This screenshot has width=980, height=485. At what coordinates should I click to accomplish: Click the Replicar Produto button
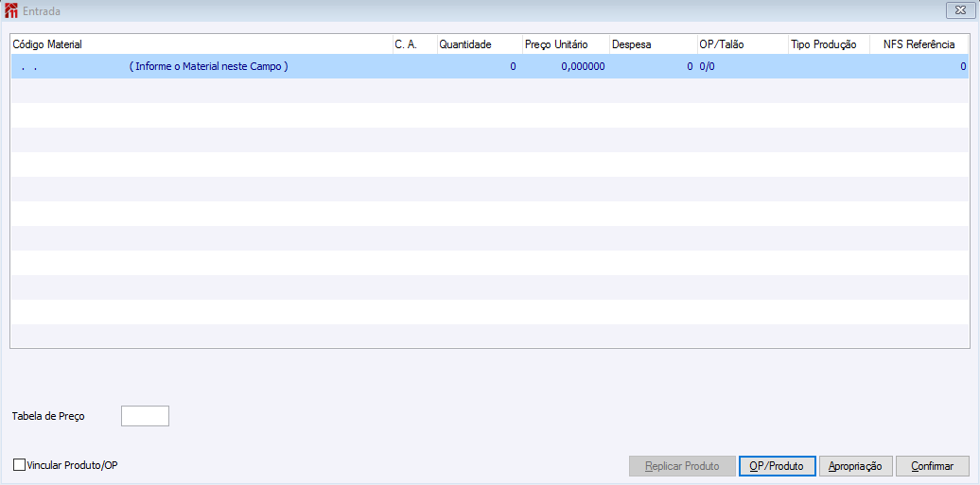[x=682, y=466]
